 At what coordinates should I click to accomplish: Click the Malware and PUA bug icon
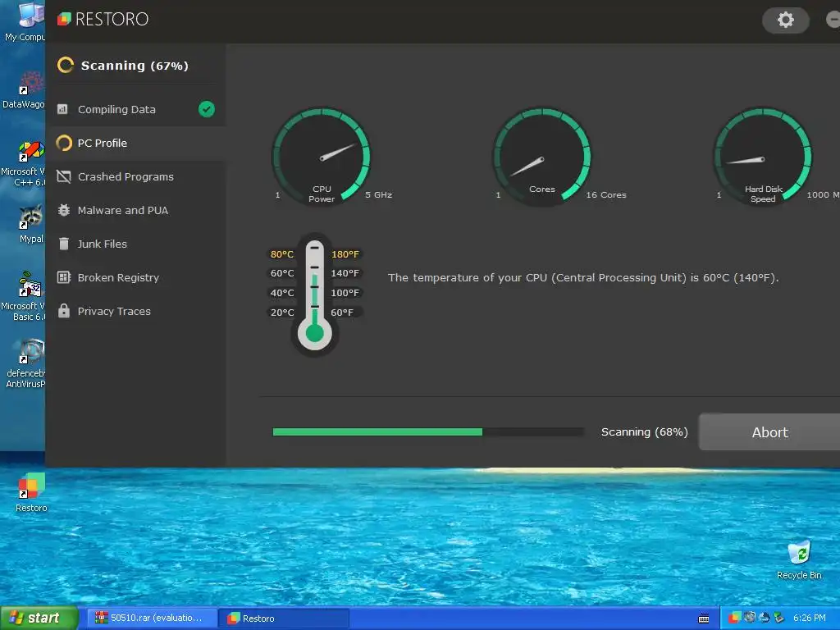64,210
